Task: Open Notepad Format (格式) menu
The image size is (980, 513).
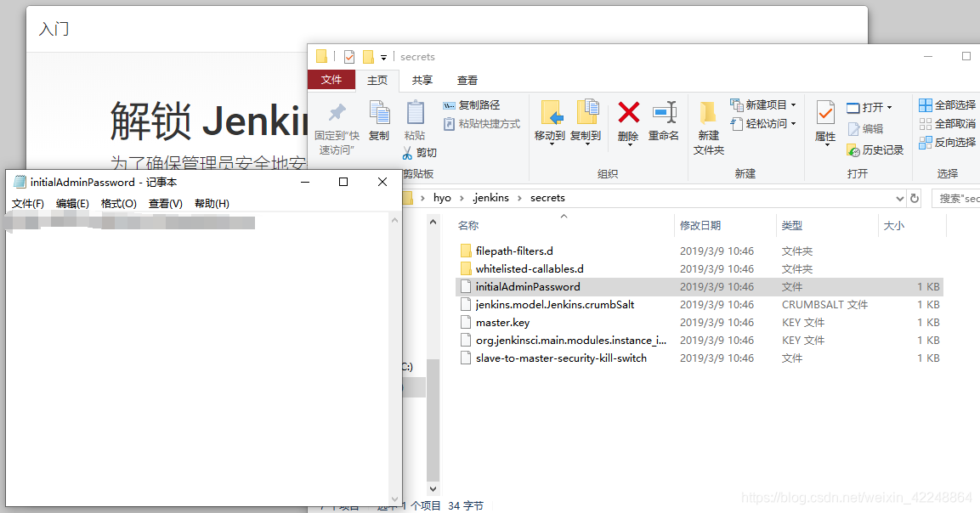Action: pos(119,204)
